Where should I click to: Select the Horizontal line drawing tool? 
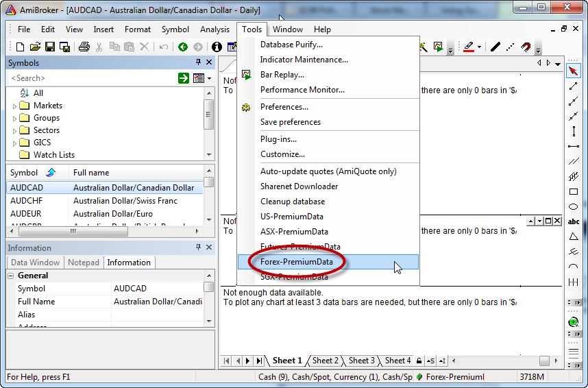(x=574, y=146)
